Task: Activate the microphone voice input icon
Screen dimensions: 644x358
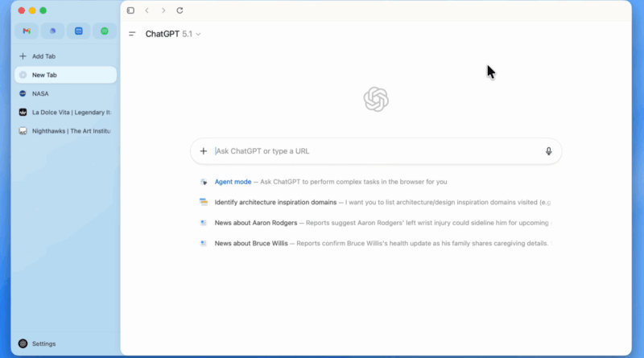Action: coord(549,151)
